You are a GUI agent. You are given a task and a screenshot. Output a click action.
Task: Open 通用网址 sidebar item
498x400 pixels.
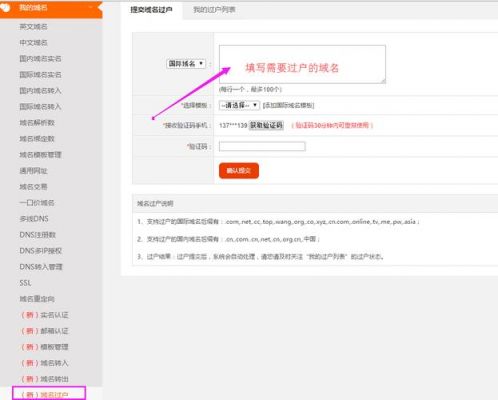click(33, 171)
